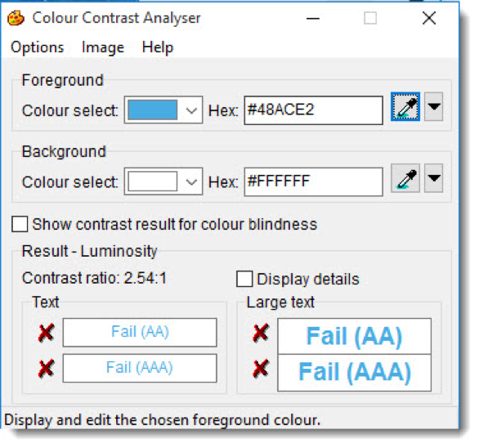Tick the Display details checkbox

coord(244,279)
